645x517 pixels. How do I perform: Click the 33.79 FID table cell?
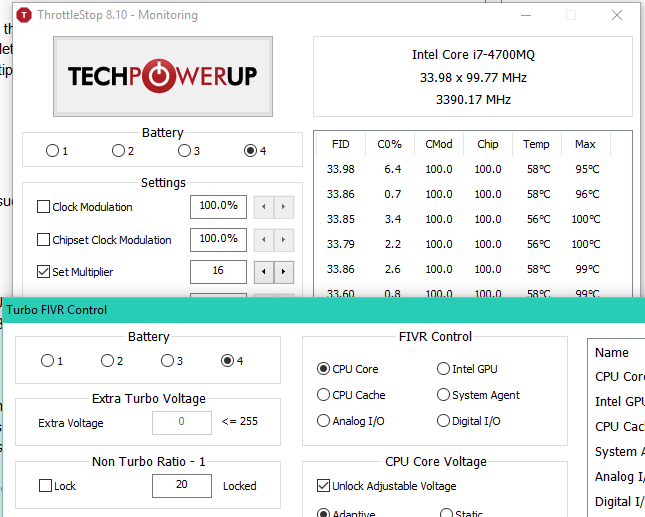(341, 244)
